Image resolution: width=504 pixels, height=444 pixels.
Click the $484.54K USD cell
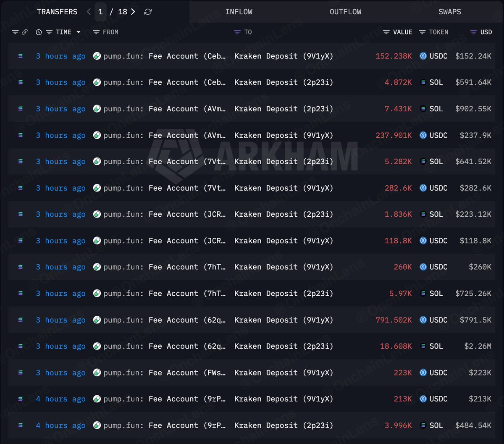pyautogui.click(x=473, y=425)
